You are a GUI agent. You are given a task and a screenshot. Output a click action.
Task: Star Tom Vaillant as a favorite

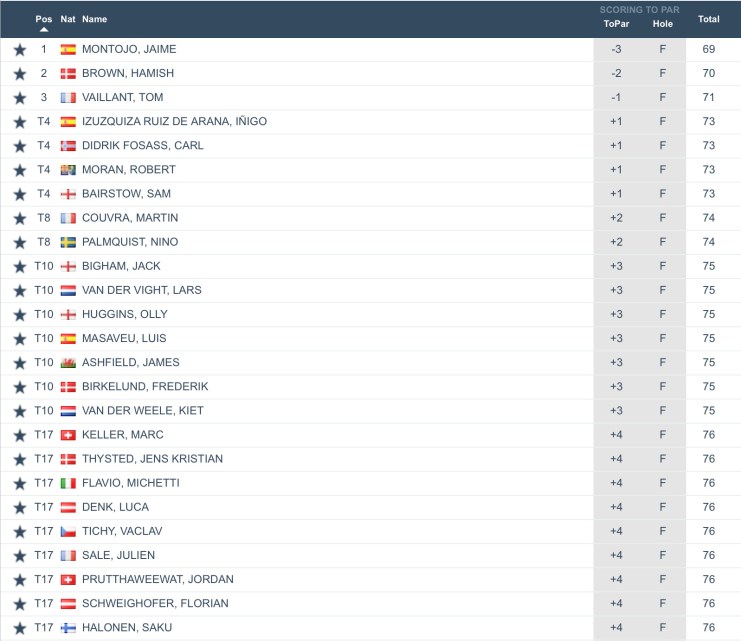19,97
